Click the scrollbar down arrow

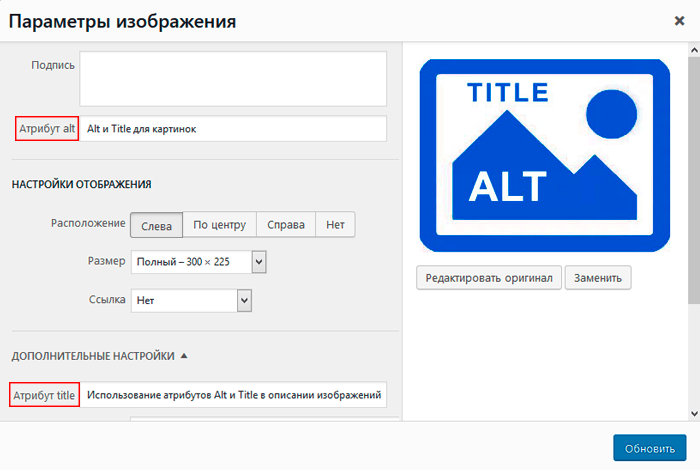pos(694,414)
